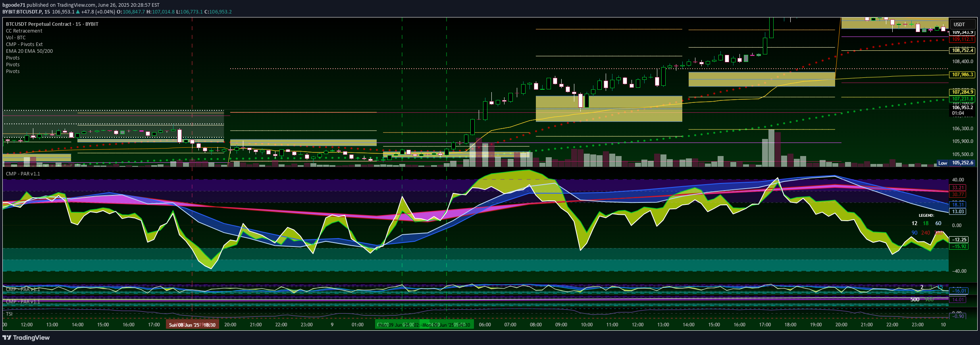Click the LEGEND: heading text
The width and height of the screenshot is (980, 345).
[926, 216]
